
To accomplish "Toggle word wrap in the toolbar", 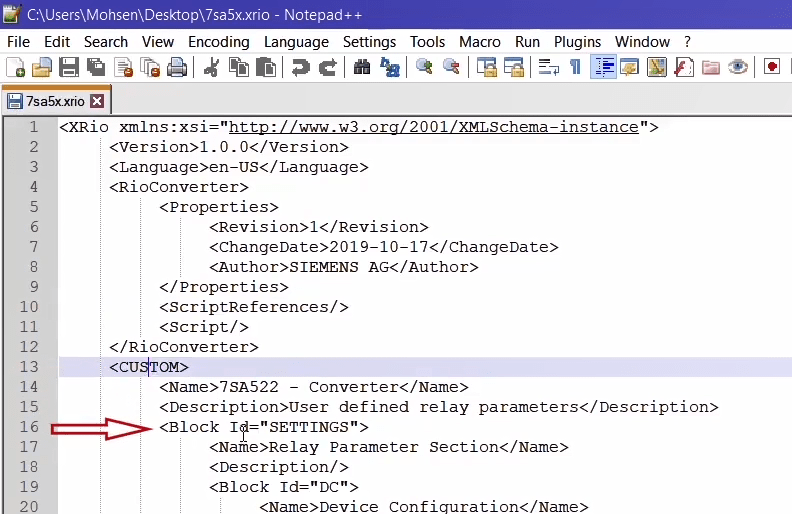I will pyautogui.click(x=548, y=68).
